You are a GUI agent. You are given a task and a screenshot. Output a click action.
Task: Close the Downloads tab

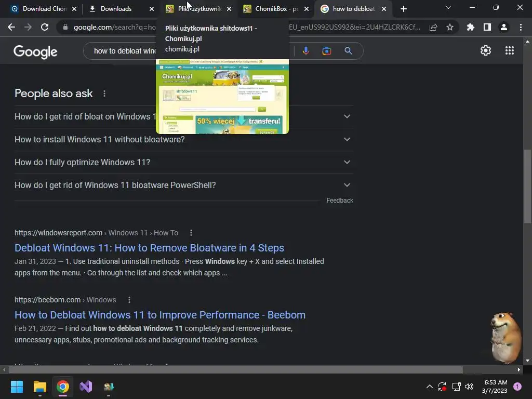tap(152, 9)
